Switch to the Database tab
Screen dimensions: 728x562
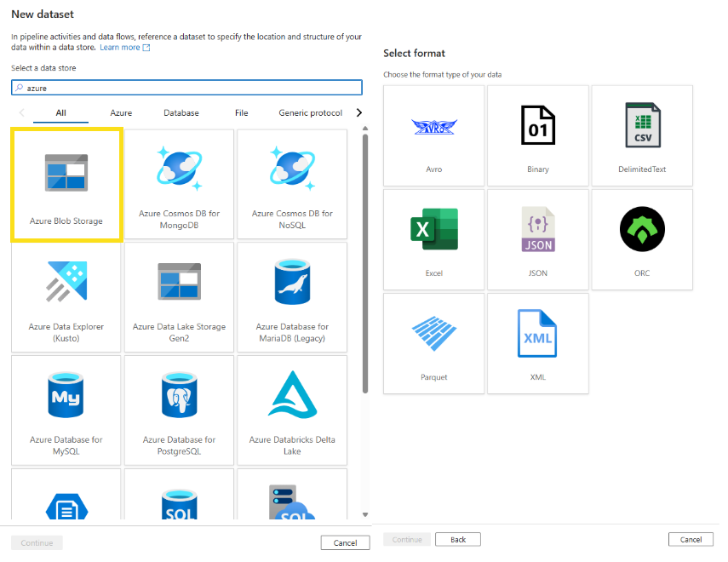click(181, 113)
